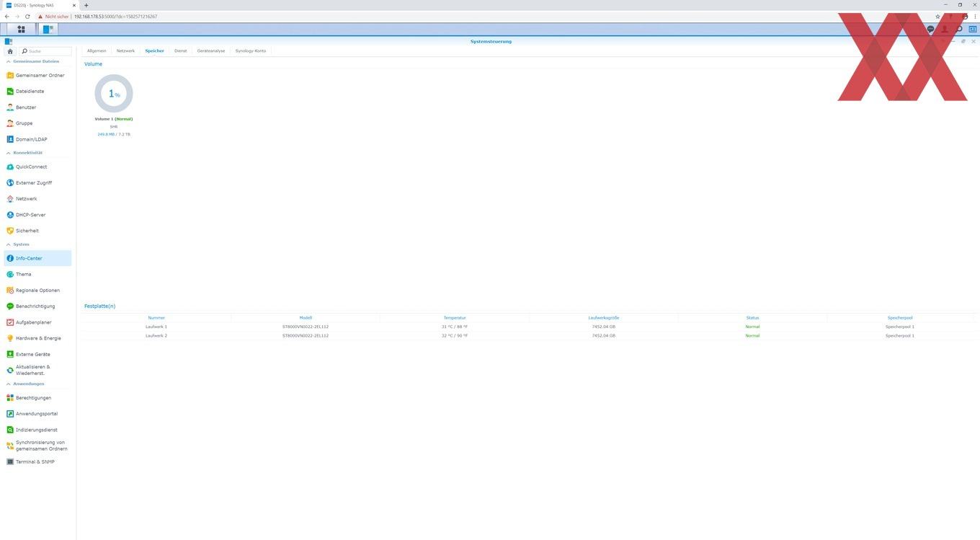Sort by the Temperatur column header
This screenshot has width=980, height=540.
[x=455, y=318]
